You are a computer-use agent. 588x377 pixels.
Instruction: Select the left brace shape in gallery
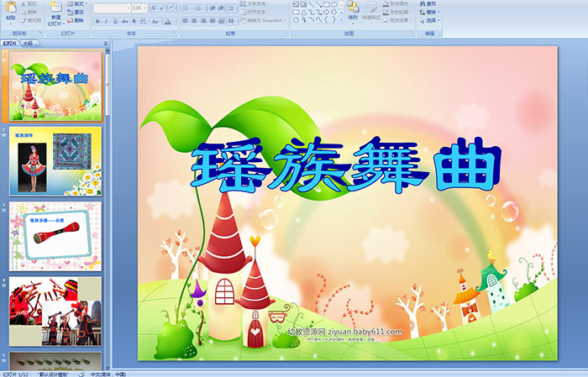point(326,19)
